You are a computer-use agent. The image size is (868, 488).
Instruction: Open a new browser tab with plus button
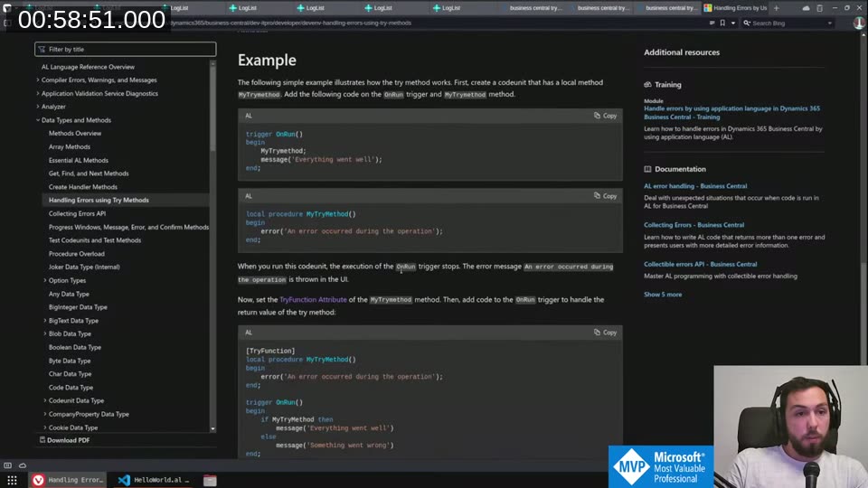click(776, 8)
